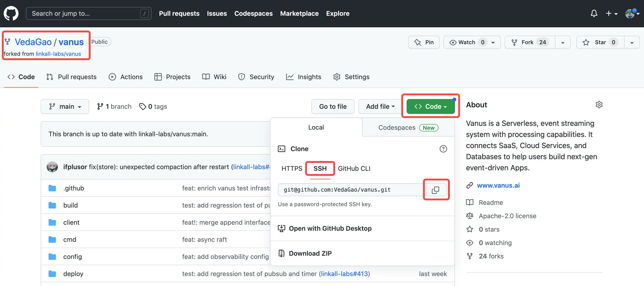This screenshot has width=644, height=286.
Task: Expand the Fork dropdown arrow
Action: pos(563,43)
